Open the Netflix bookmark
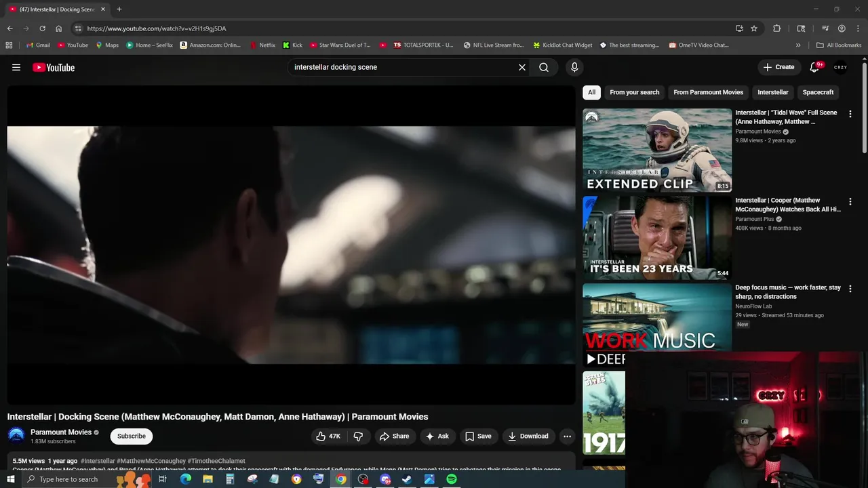This screenshot has width=868, height=488. tap(262, 45)
